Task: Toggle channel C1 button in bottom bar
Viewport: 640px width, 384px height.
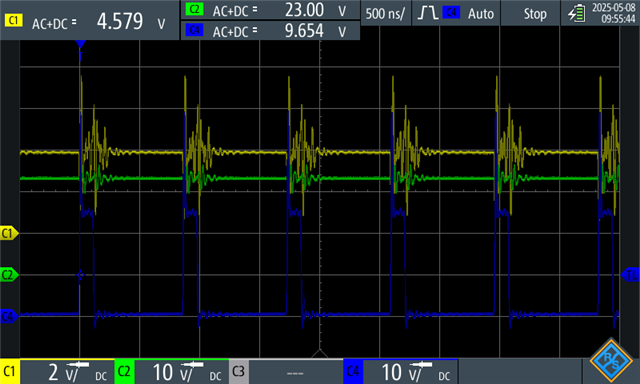Action: point(10,371)
